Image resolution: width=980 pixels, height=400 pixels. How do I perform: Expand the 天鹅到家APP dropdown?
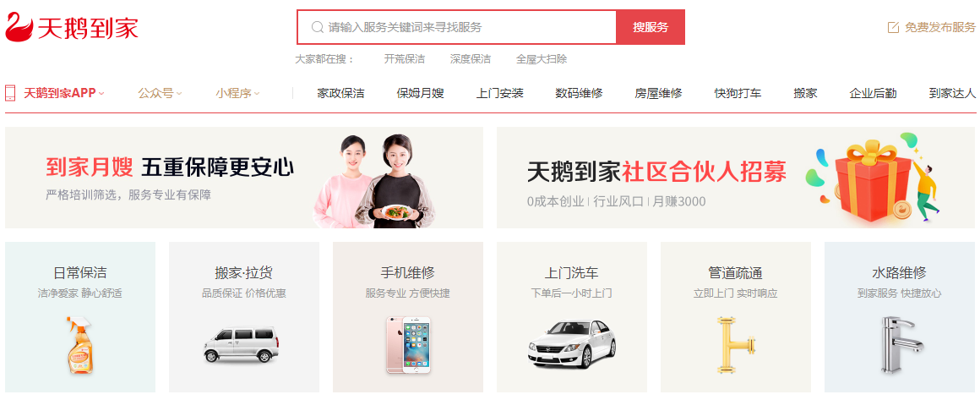pos(64,93)
